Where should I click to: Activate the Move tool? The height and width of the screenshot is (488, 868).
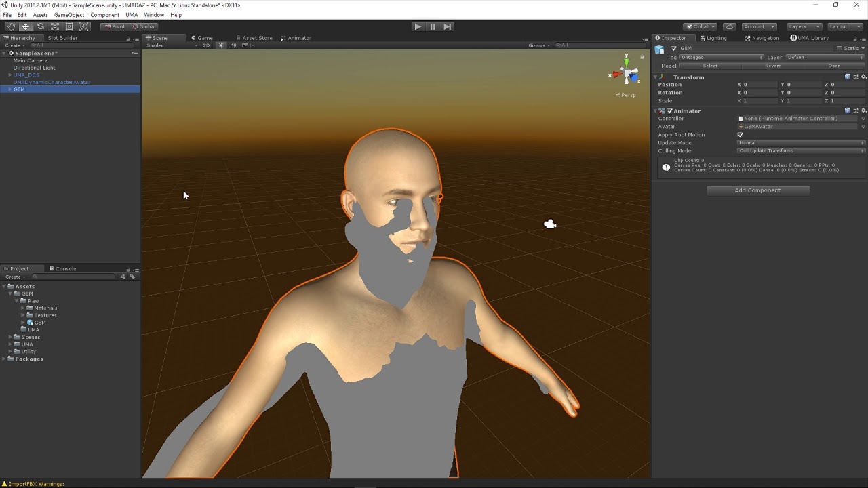[x=26, y=26]
